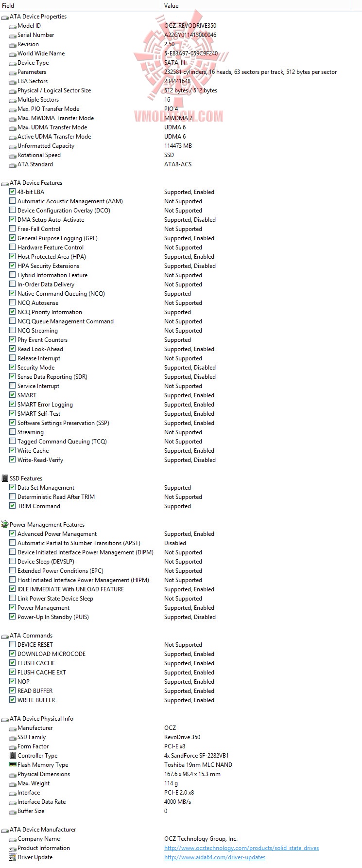
Task: Click the icon next to Buffer Size
Action: click(13, 811)
